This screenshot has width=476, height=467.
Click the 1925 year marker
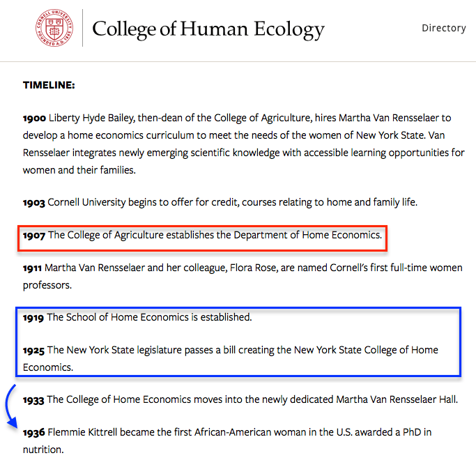[x=34, y=350]
